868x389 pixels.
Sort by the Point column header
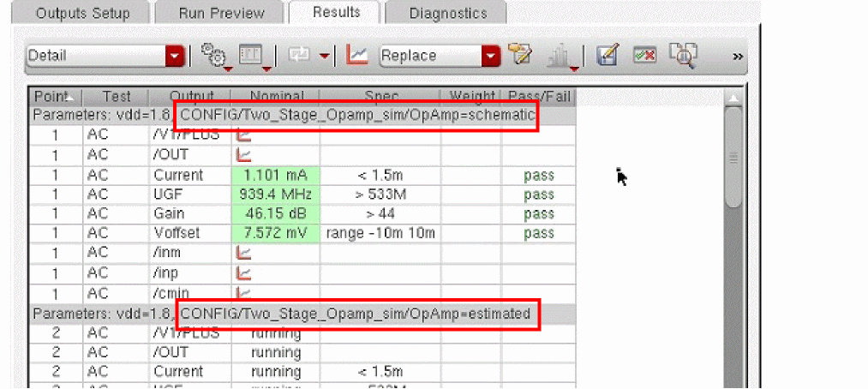coord(55,96)
